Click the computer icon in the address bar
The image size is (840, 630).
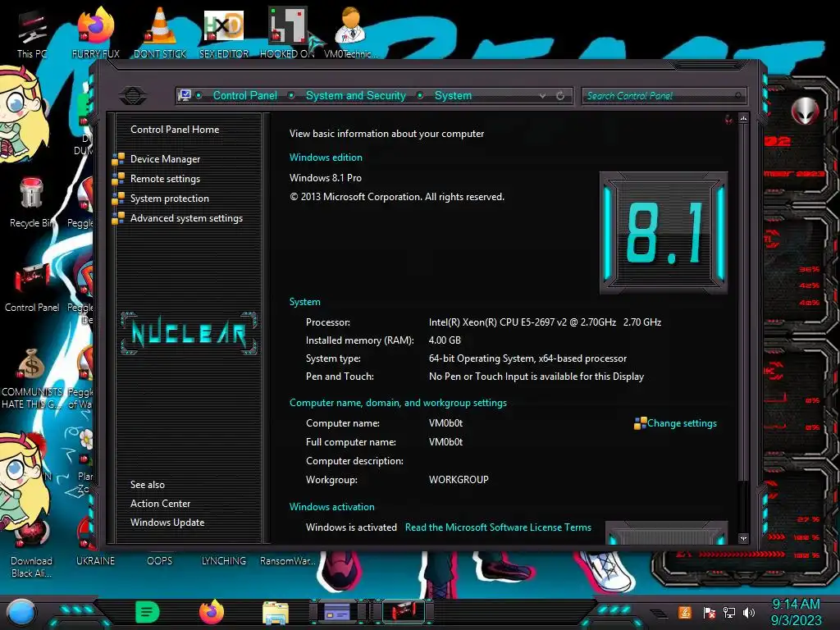pos(185,95)
